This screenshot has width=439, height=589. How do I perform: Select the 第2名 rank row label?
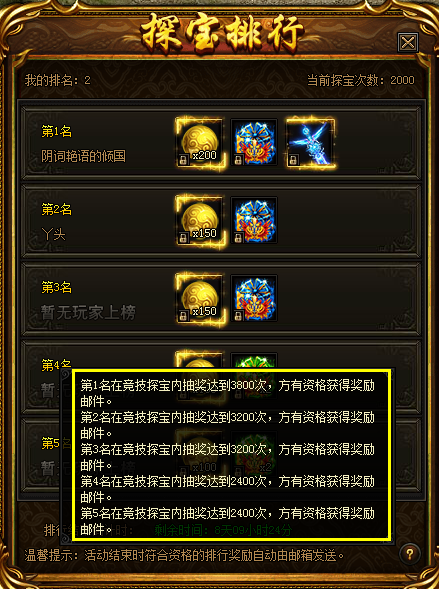[x=56, y=210]
